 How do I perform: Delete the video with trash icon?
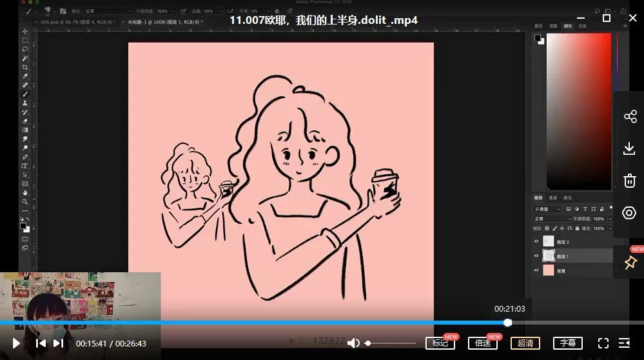(629, 181)
